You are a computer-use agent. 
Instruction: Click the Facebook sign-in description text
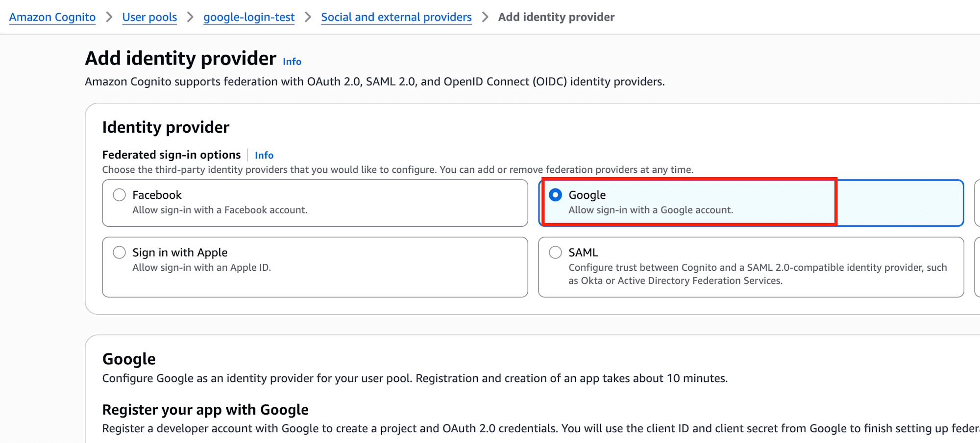tap(220, 210)
